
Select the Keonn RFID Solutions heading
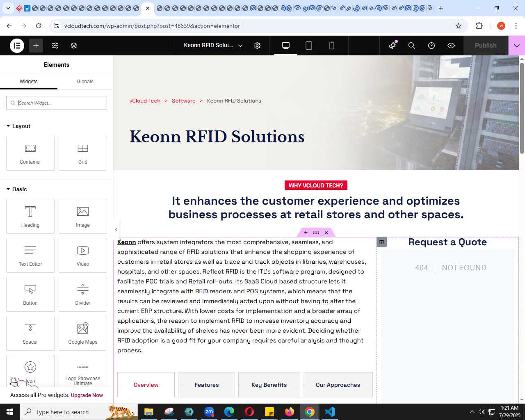point(217,137)
